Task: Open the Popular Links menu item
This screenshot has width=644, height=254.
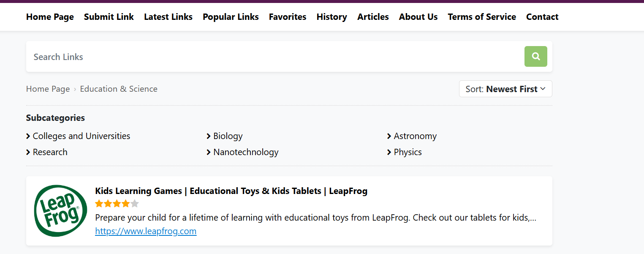Action: point(231,17)
